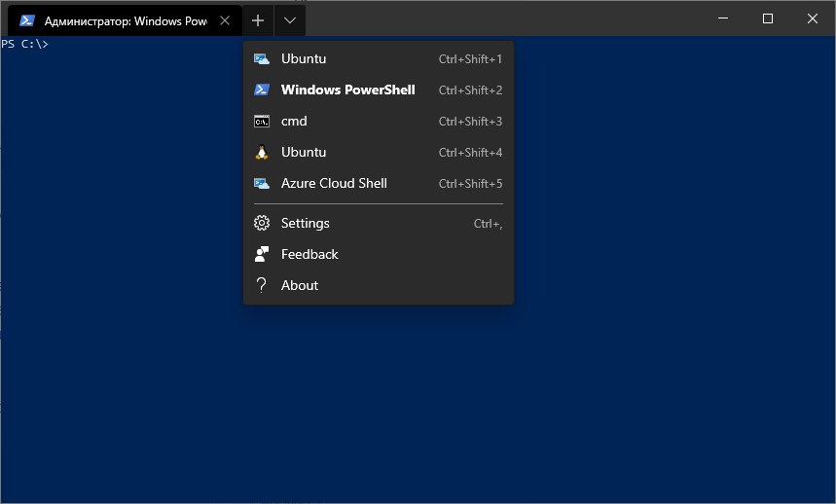Close the terminal window
The width and height of the screenshot is (836, 504).
coord(813,18)
